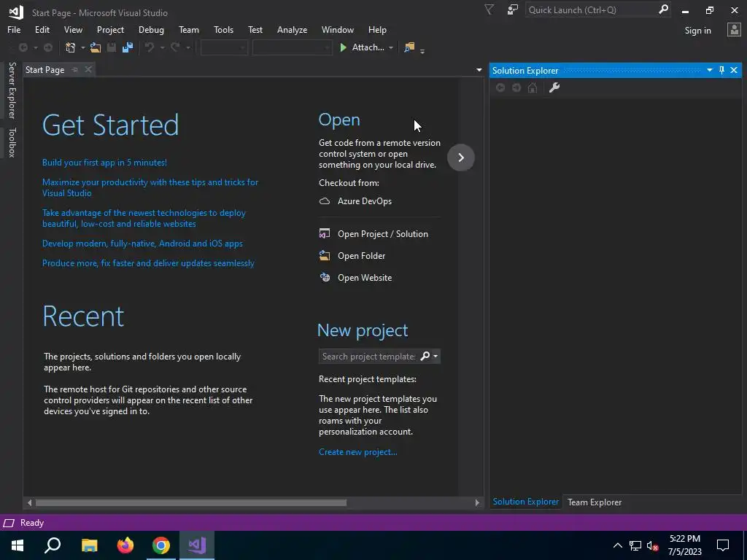The width and height of the screenshot is (747, 560).
Task: Open the Debug menu
Action: pyautogui.click(x=151, y=30)
